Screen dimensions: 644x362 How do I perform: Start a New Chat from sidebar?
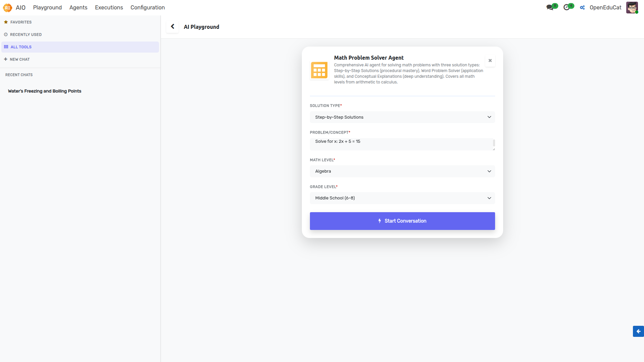(80, 59)
